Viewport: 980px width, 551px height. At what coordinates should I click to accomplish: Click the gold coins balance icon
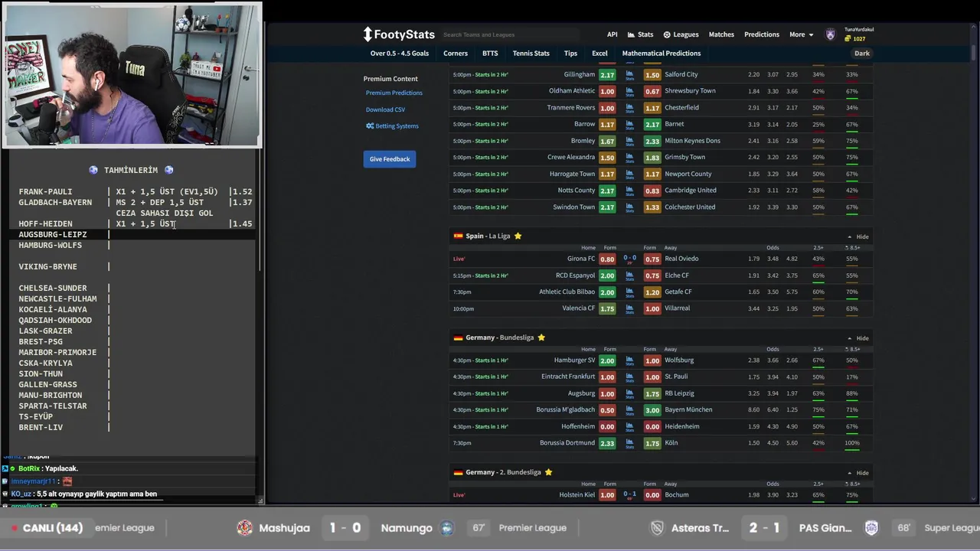coord(848,39)
